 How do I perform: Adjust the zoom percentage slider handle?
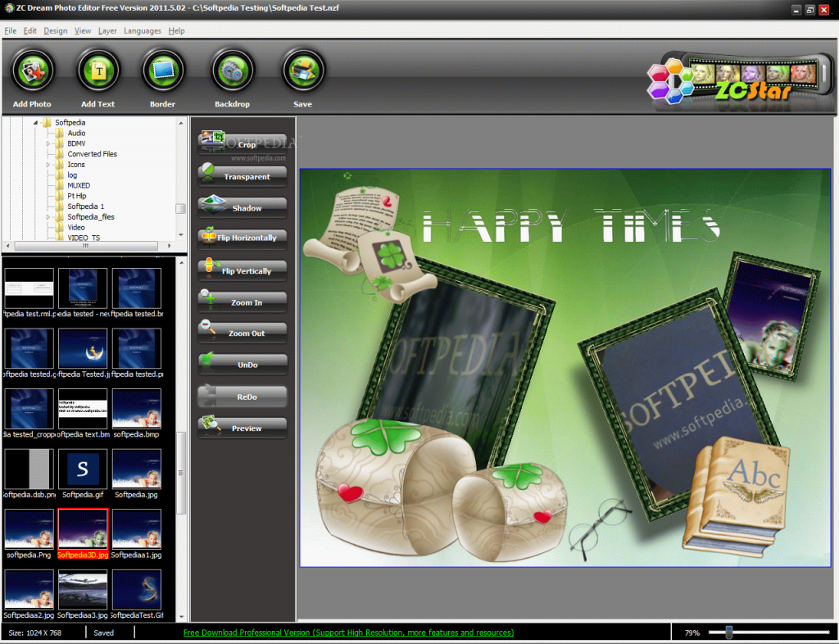point(728,633)
